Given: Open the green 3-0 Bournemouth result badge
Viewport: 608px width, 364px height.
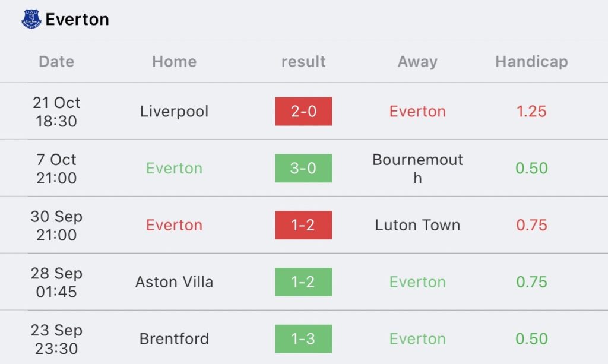Looking at the screenshot, I should click(303, 168).
